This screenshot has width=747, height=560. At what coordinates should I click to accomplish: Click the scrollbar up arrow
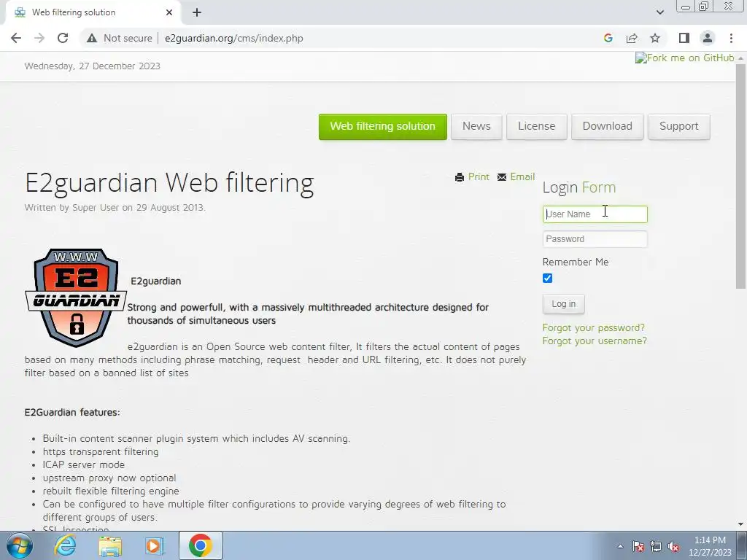coord(741,58)
